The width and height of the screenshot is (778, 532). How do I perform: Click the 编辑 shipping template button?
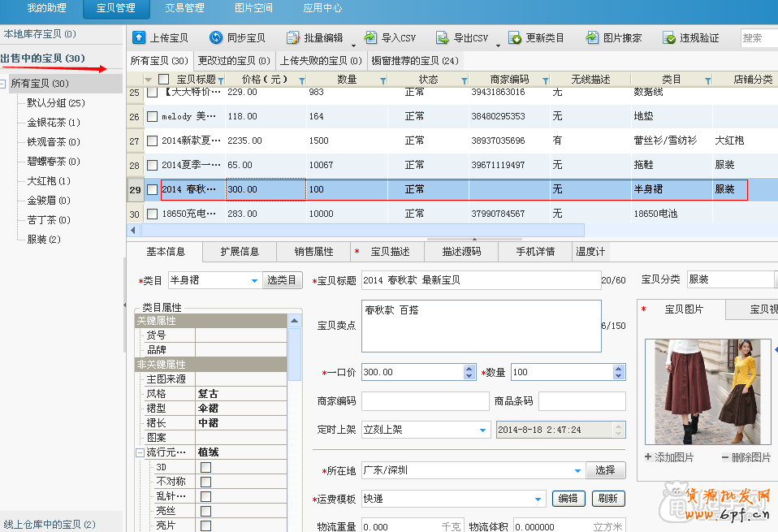point(568,498)
